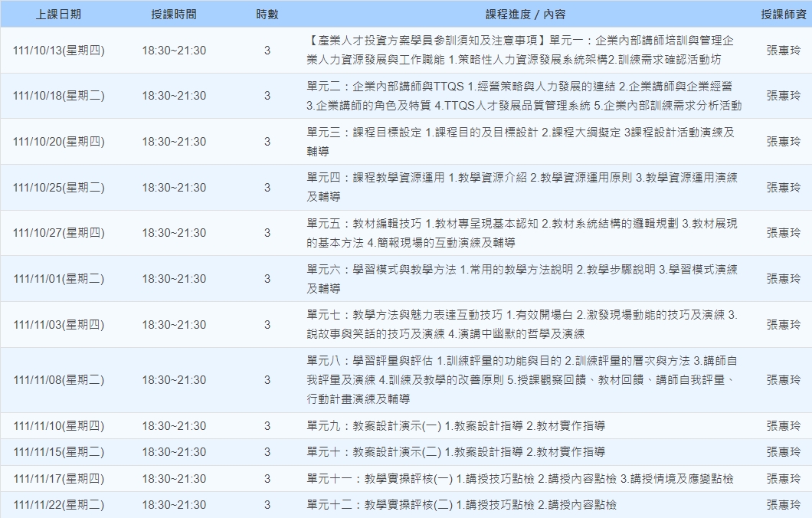This screenshot has width=812, height=518.
Task: Click instructor 張惠玲 on the 111/11/22 row
Action: [783, 505]
